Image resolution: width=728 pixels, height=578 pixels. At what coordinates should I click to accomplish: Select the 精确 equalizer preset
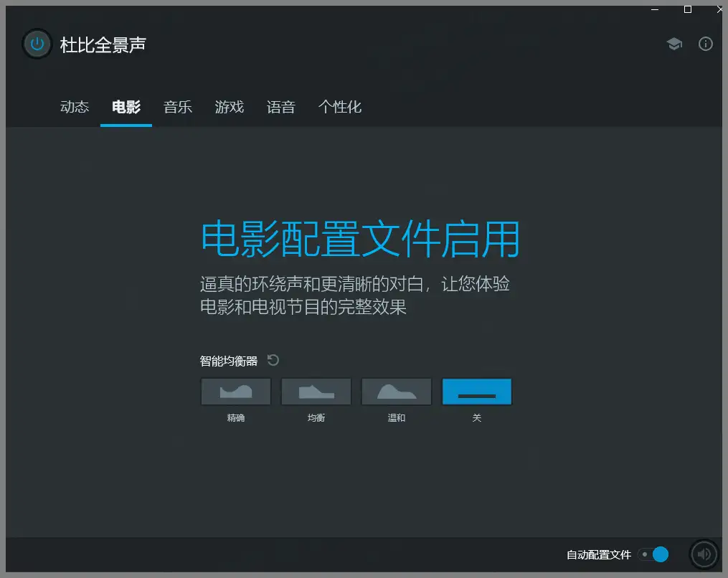pyautogui.click(x=236, y=392)
